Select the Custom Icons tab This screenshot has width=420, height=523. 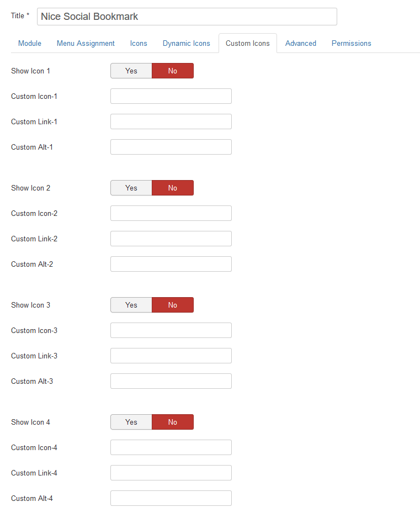(247, 43)
